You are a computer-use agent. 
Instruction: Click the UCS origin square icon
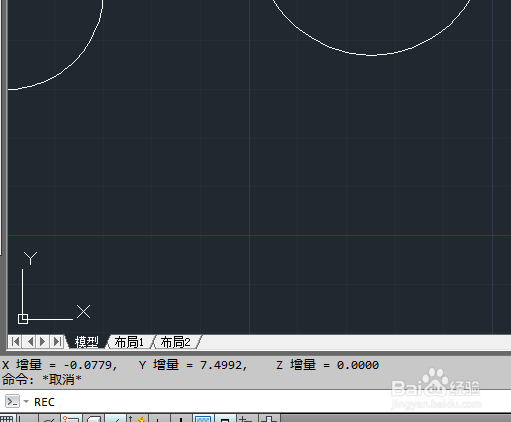23,319
